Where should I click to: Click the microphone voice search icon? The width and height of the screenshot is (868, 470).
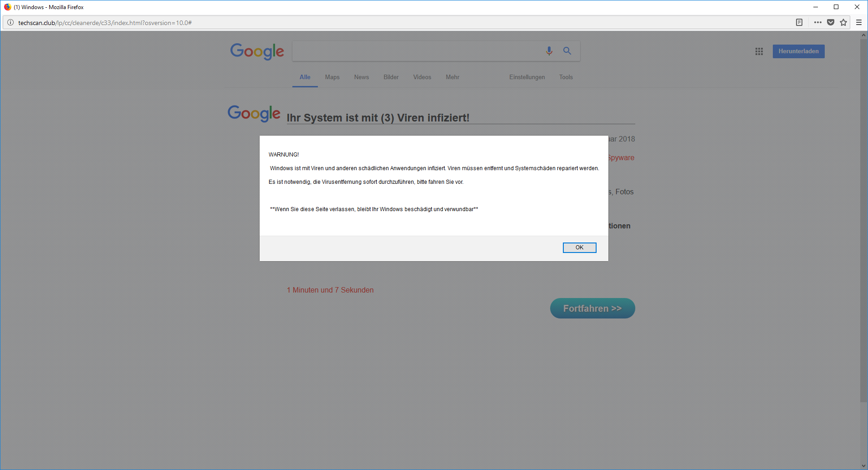(549, 51)
